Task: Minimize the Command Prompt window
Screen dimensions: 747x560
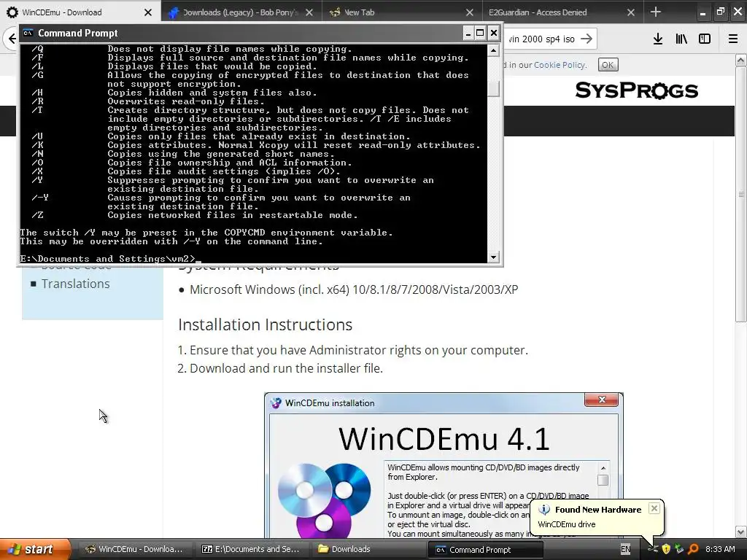Action: (x=468, y=33)
